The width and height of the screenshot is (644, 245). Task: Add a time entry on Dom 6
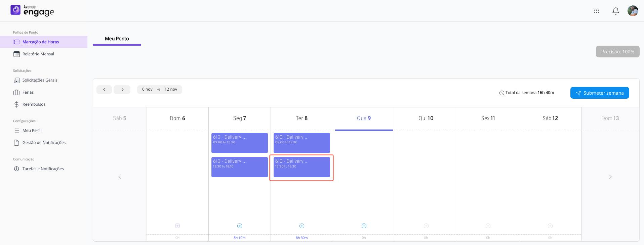pyautogui.click(x=177, y=226)
